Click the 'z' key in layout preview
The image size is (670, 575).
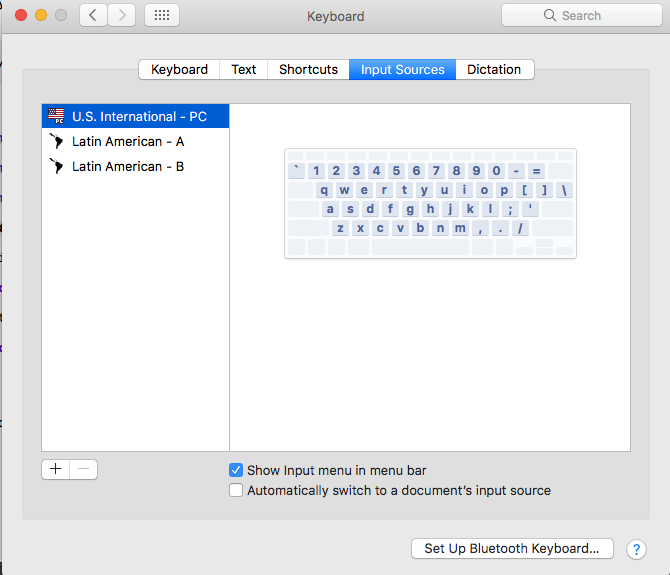click(x=340, y=228)
